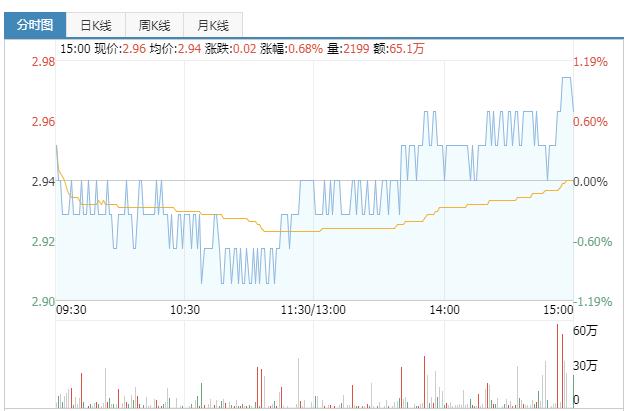630x411 pixels.
Task: Select the 11:30/13:00 time axis marker
Action: [x=315, y=310]
